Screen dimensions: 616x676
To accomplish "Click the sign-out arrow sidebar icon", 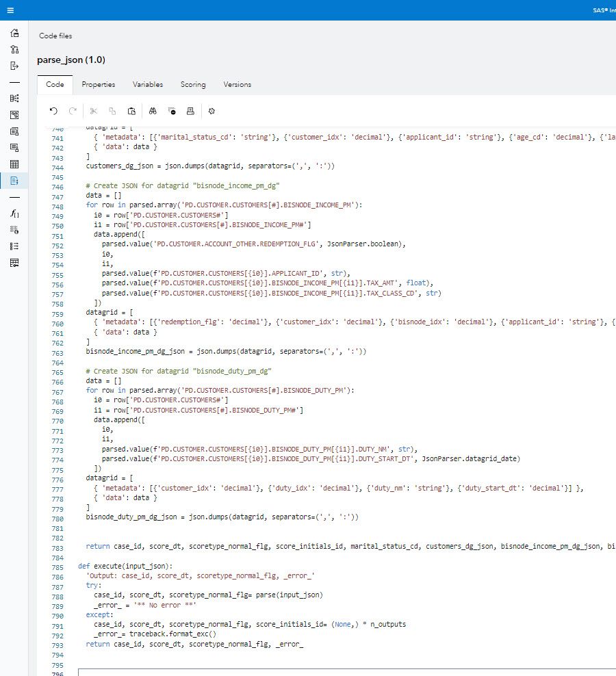I will (x=14, y=66).
